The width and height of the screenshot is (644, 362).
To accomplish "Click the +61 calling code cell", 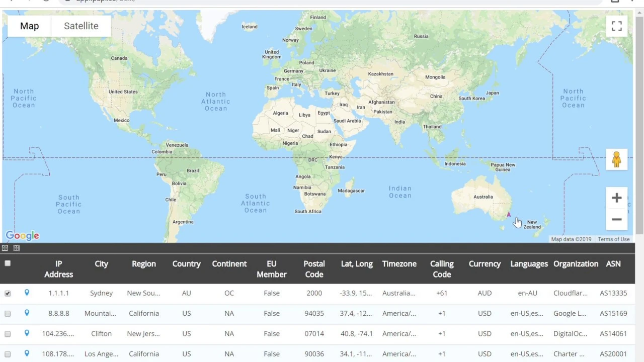I will coord(442,293).
